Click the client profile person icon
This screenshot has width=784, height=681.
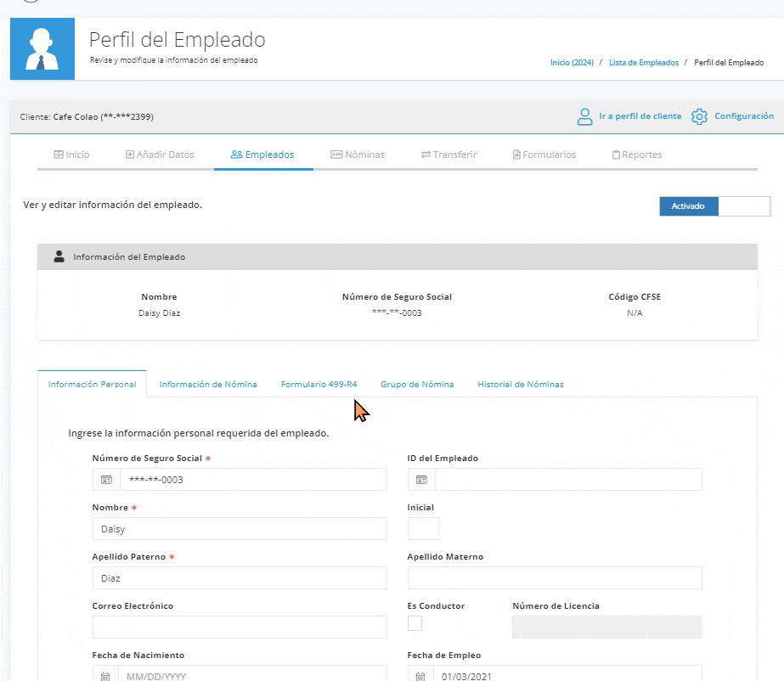coord(584,116)
